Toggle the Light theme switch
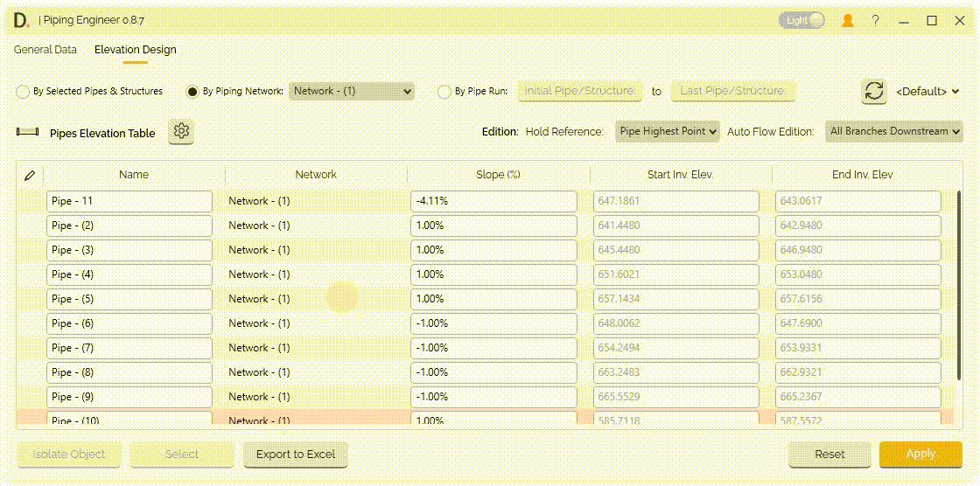This screenshot has width=980, height=486. coord(802,20)
